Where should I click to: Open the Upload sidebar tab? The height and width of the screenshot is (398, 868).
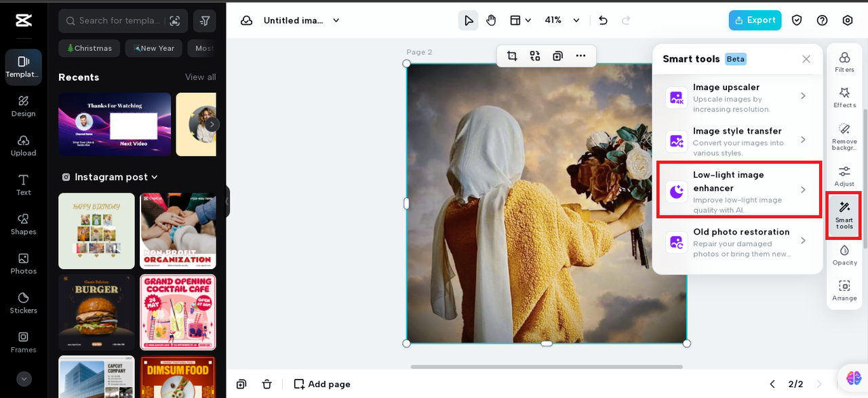point(24,146)
